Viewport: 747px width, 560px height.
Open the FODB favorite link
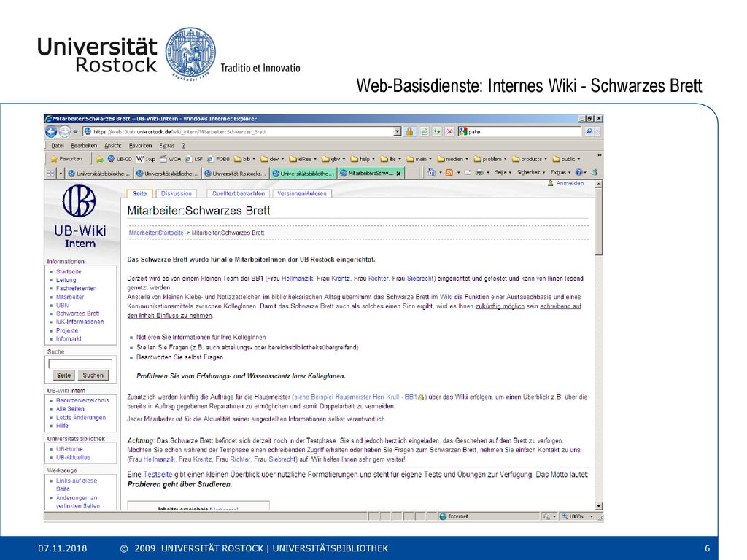tap(218, 159)
